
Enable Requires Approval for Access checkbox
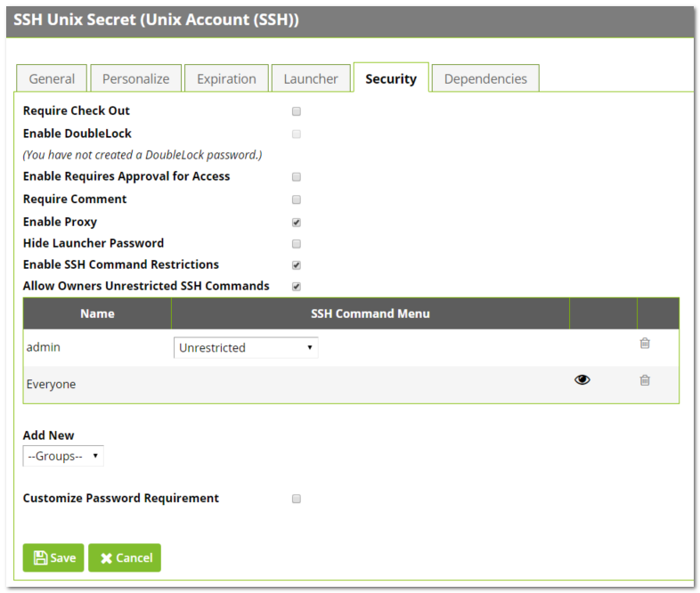pos(297,177)
